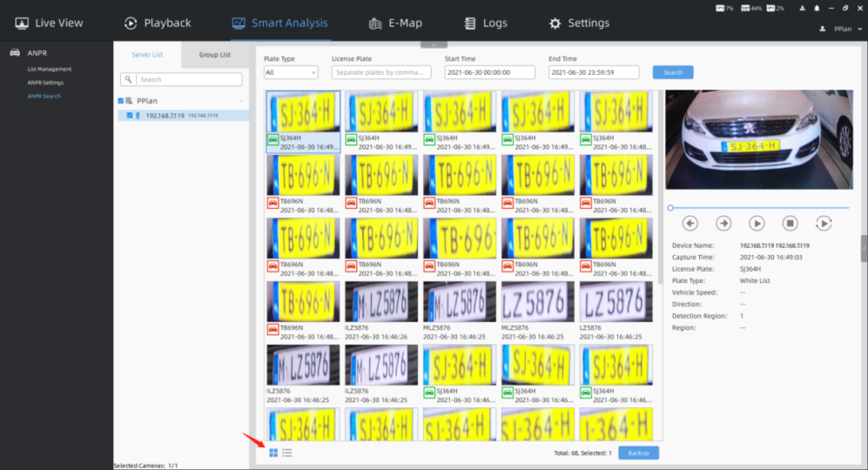This screenshot has height=470, width=868.
Task: Switch to thumbnail grid view
Action: point(273,453)
